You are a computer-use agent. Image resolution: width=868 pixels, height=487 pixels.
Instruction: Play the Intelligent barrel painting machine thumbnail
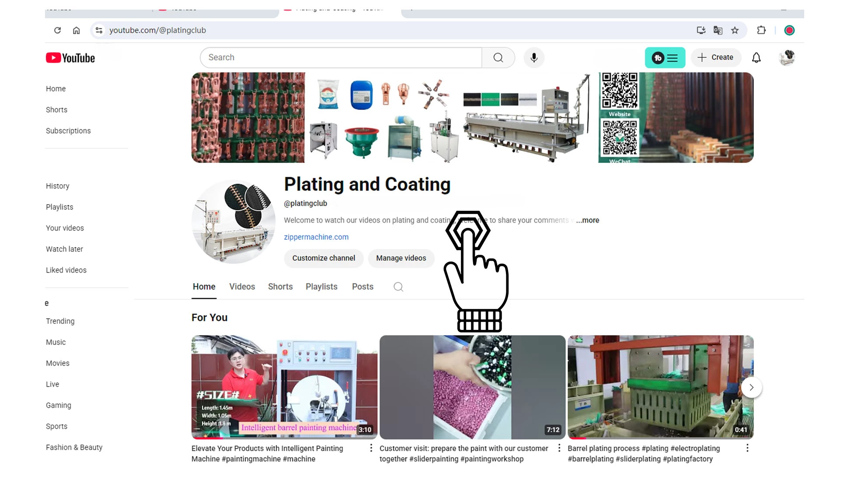tap(284, 387)
